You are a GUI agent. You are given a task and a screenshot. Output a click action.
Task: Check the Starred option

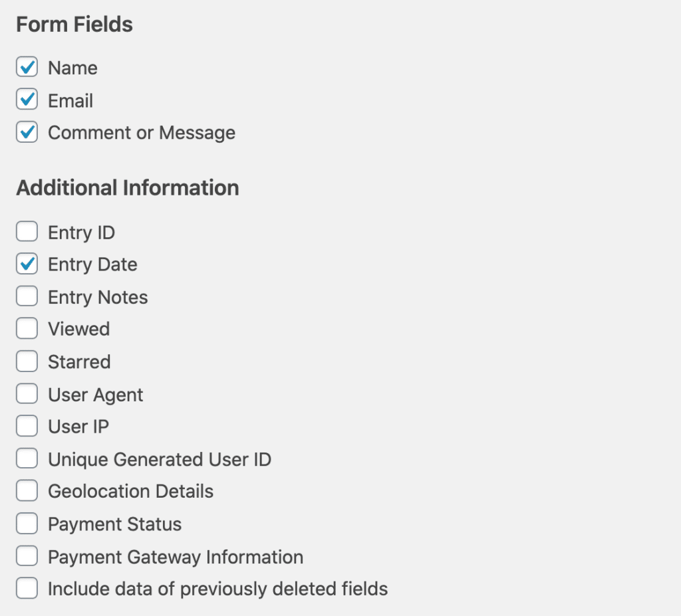pos(27,361)
